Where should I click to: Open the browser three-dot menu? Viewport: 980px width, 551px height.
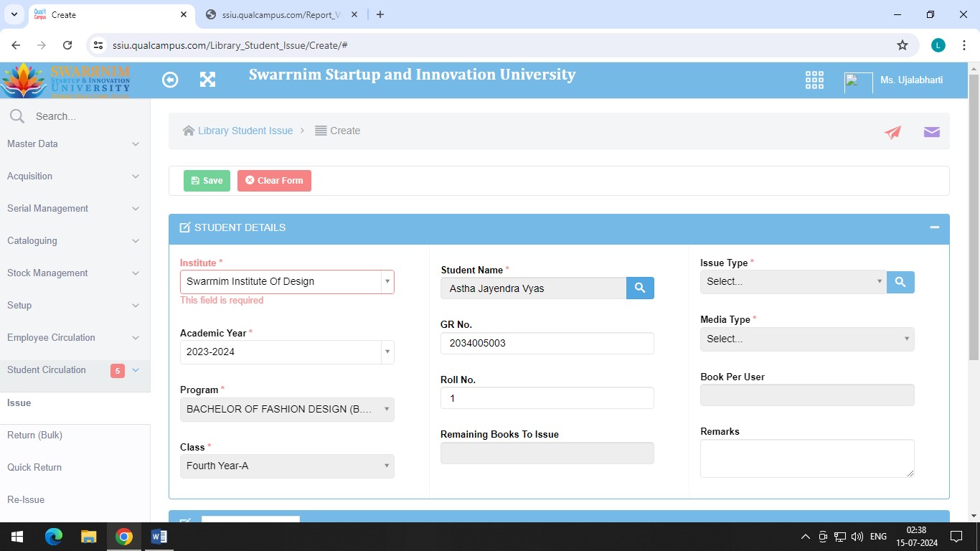coord(964,45)
